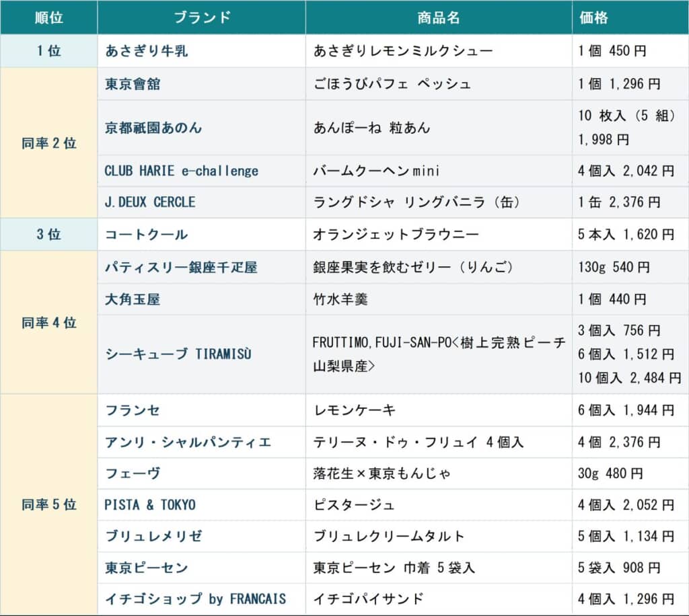Click price 30g 480円
The height and width of the screenshot is (616, 689).
pos(610,473)
